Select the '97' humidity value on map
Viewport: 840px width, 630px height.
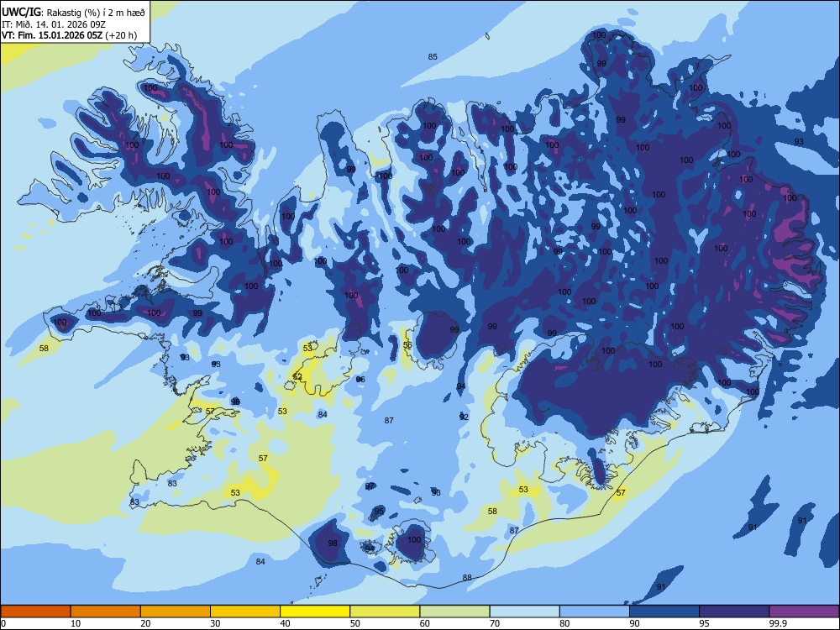point(370,486)
